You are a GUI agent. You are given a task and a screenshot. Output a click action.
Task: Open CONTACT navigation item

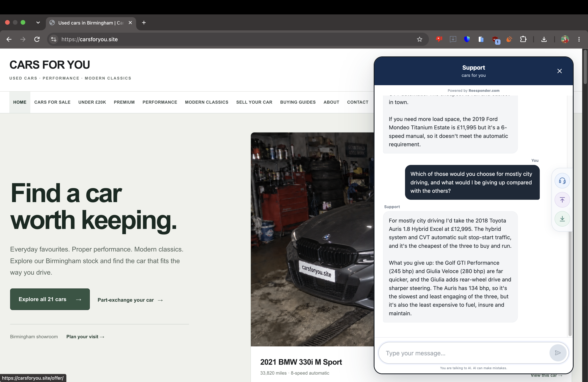[358, 102]
